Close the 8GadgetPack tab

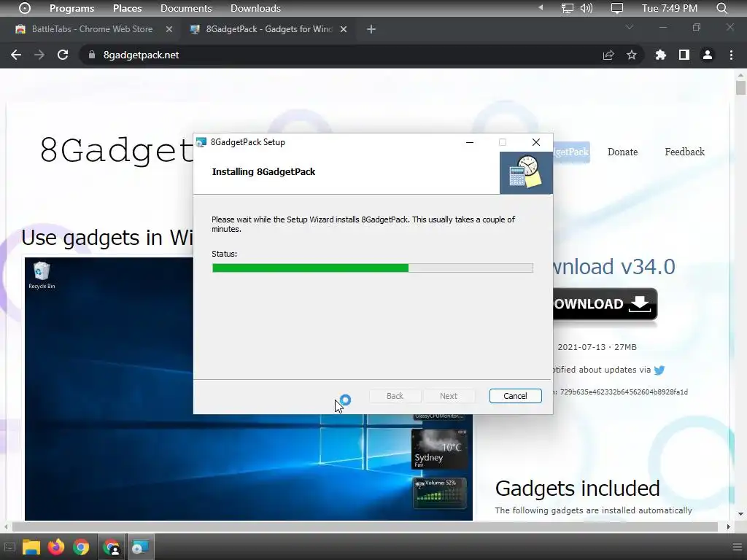click(344, 29)
